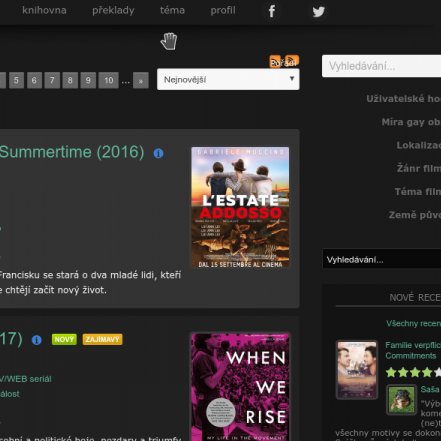Image resolution: width=441 pixels, height=441 pixels.
Task: Expand the Téma filmu filter
Action: pyautogui.click(x=418, y=192)
